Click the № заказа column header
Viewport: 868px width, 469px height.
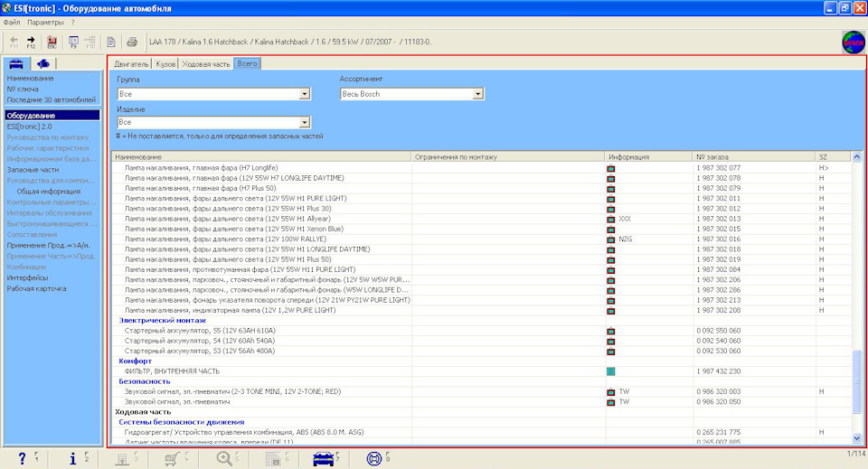(x=754, y=157)
